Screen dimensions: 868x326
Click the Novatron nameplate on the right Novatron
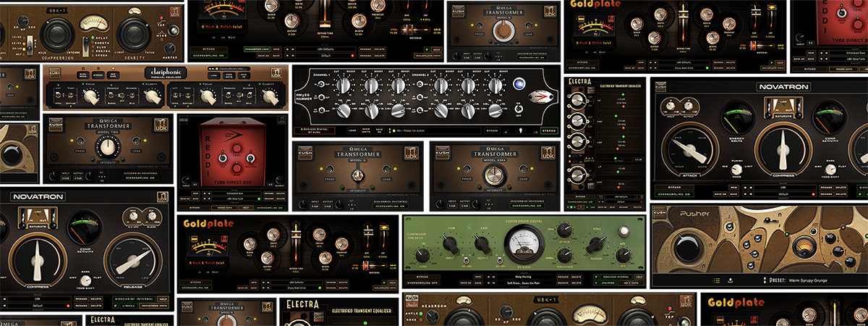(784, 86)
